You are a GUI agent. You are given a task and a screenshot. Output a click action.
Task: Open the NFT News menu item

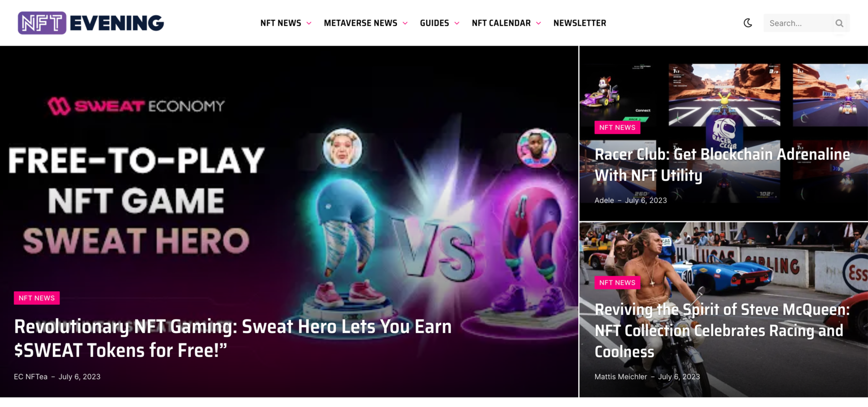pyautogui.click(x=281, y=23)
